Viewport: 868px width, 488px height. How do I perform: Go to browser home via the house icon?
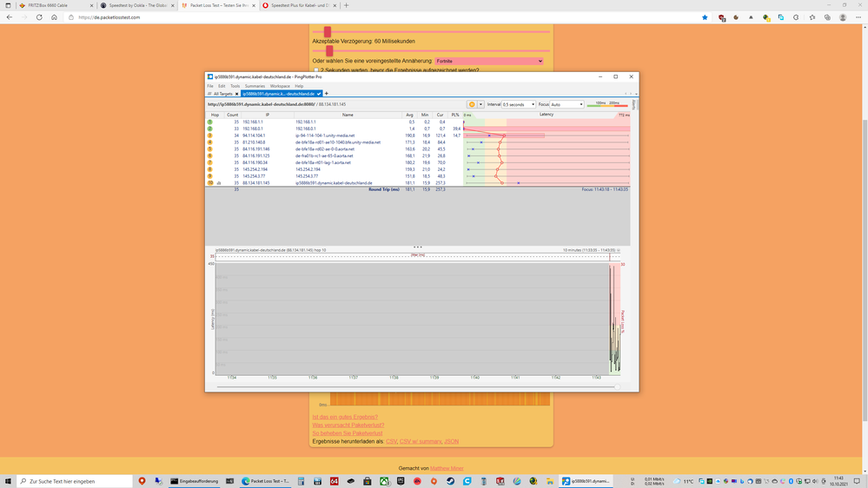(54, 17)
